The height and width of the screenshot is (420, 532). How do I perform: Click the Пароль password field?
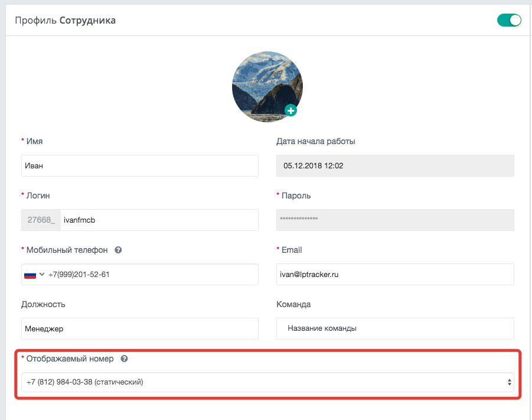(x=395, y=220)
